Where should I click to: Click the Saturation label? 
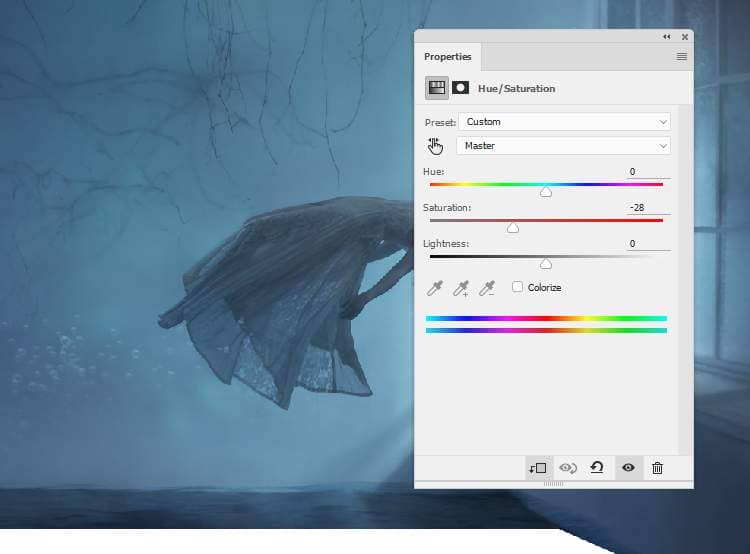pos(447,208)
